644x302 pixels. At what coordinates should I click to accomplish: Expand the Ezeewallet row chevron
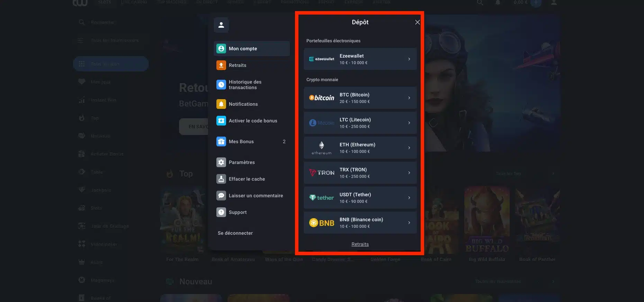point(409,59)
